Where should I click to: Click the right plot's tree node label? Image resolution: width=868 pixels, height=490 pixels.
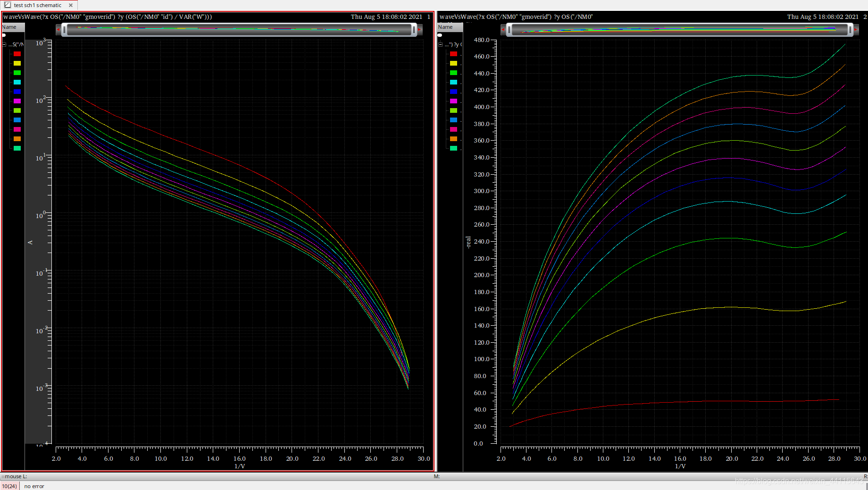pos(453,44)
